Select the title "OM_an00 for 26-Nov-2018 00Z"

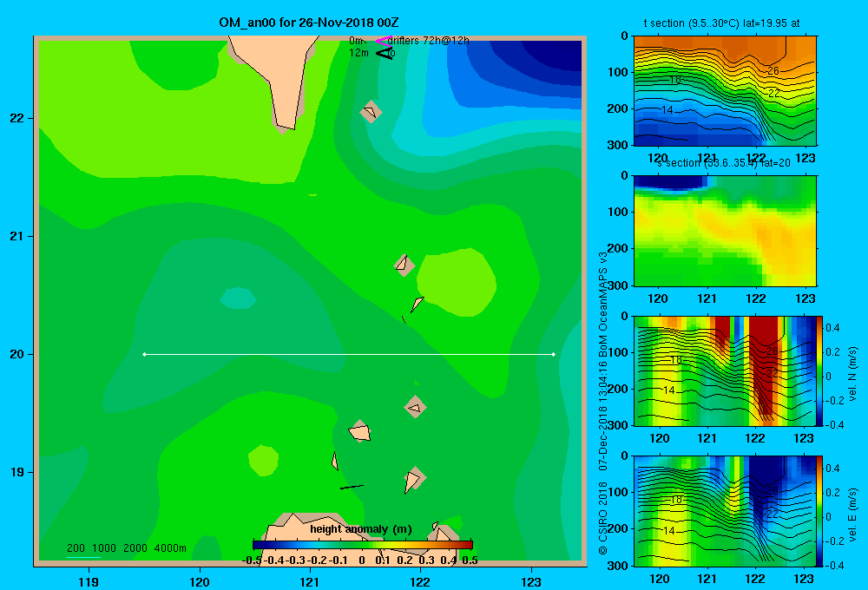[x=309, y=23]
